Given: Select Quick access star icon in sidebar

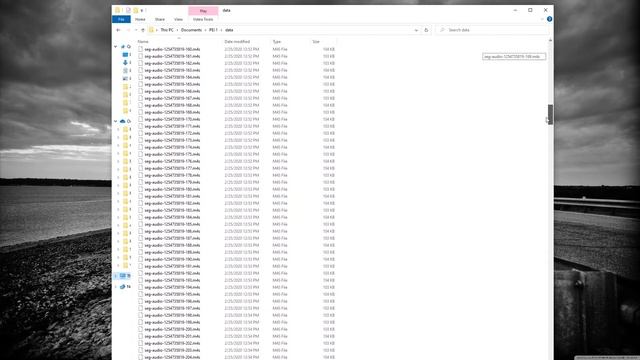Looking at the screenshot, I should [x=123, y=47].
